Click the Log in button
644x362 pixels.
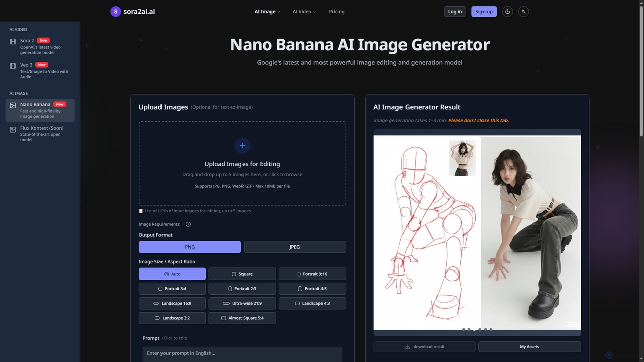(x=455, y=11)
